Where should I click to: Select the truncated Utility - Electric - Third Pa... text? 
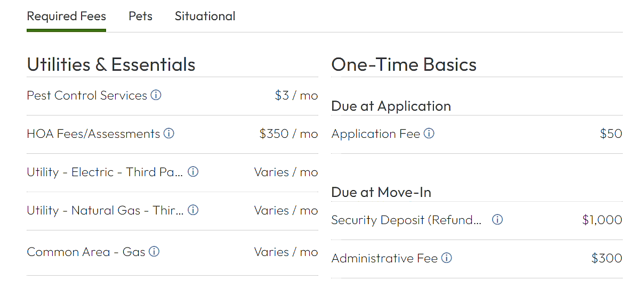[x=105, y=172]
